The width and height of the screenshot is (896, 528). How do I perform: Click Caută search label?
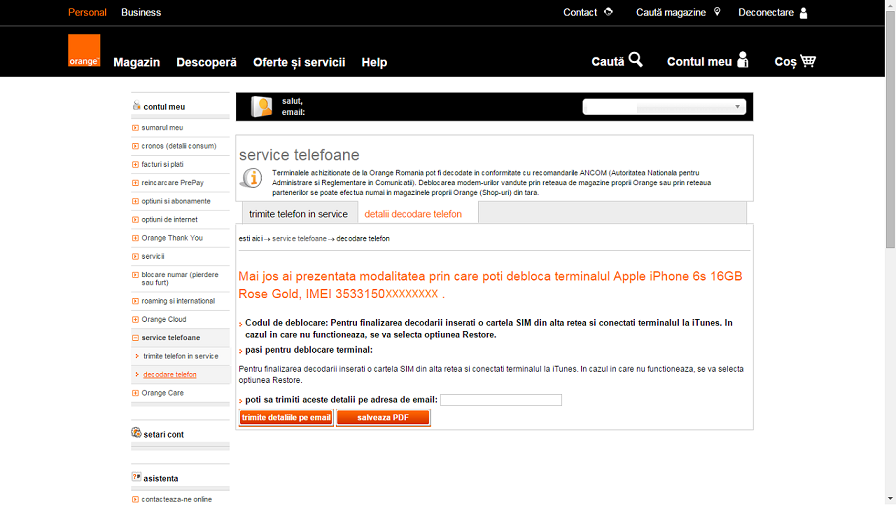click(607, 62)
